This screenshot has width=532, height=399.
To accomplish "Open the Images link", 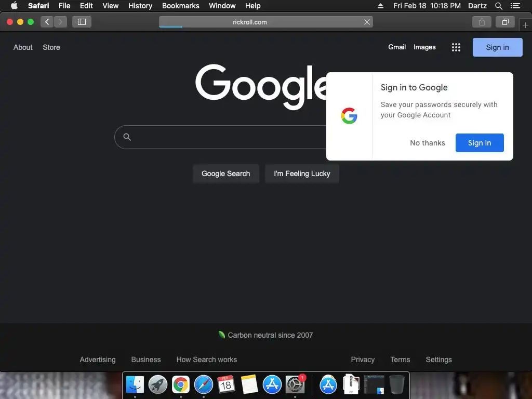I will coord(424,47).
